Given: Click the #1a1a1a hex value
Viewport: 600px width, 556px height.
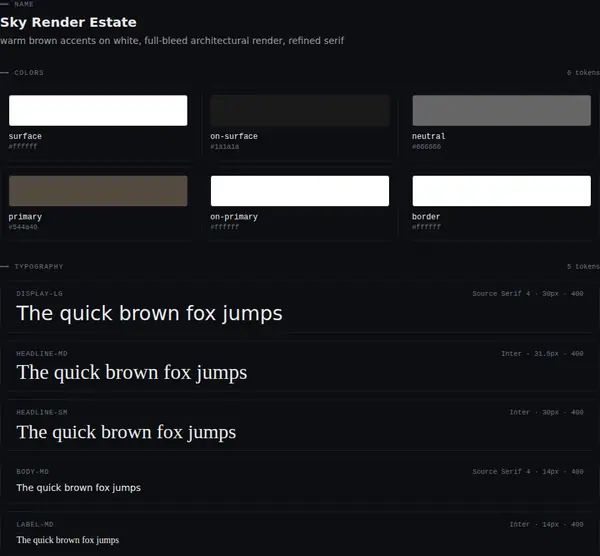Looking at the screenshot, I should 225,147.
